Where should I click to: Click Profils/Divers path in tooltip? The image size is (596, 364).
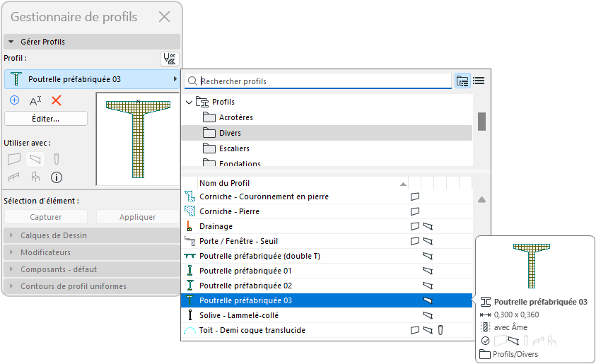click(x=515, y=354)
